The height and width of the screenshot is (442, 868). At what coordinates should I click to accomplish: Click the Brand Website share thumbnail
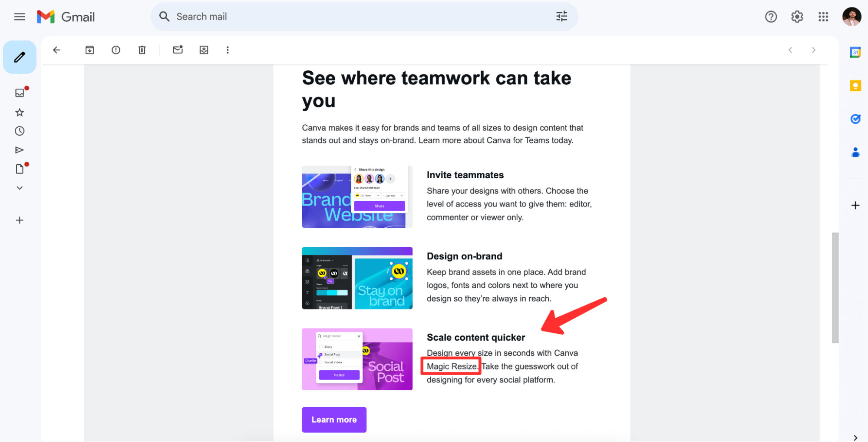click(357, 196)
